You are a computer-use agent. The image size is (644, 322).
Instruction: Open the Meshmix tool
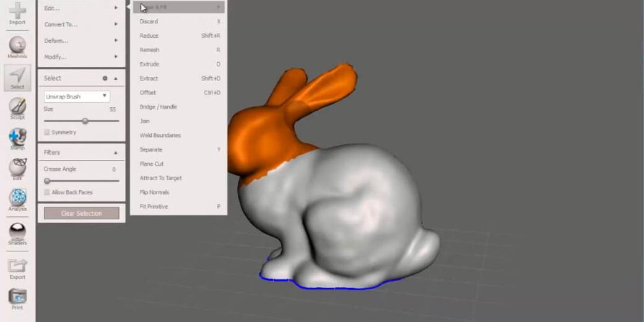[17, 46]
